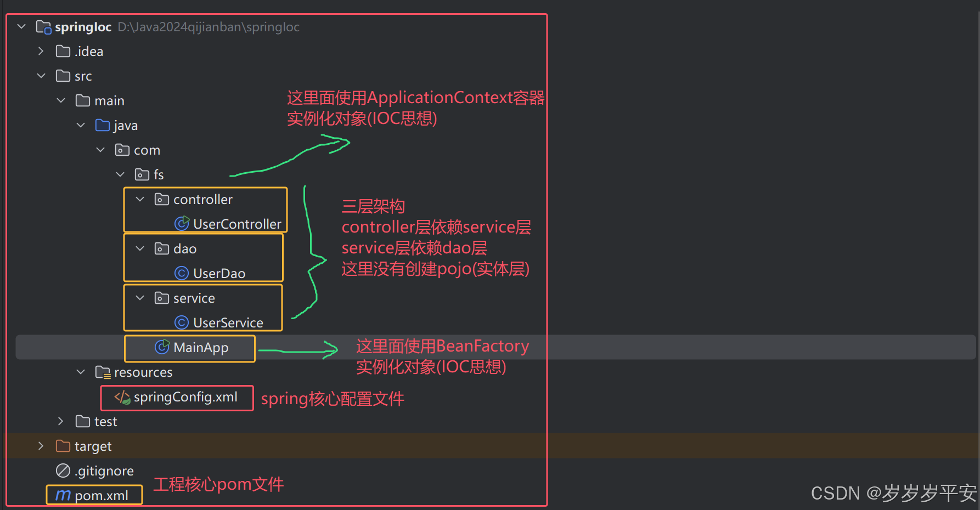Expand the test folder
Image resolution: width=980 pixels, height=510 pixels.
click(x=60, y=421)
